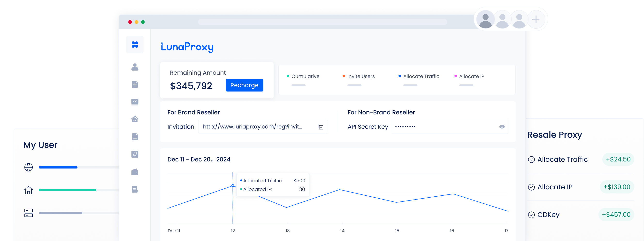Click the first user avatar at top
This screenshot has height=241, width=644.
[x=485, y=19]
